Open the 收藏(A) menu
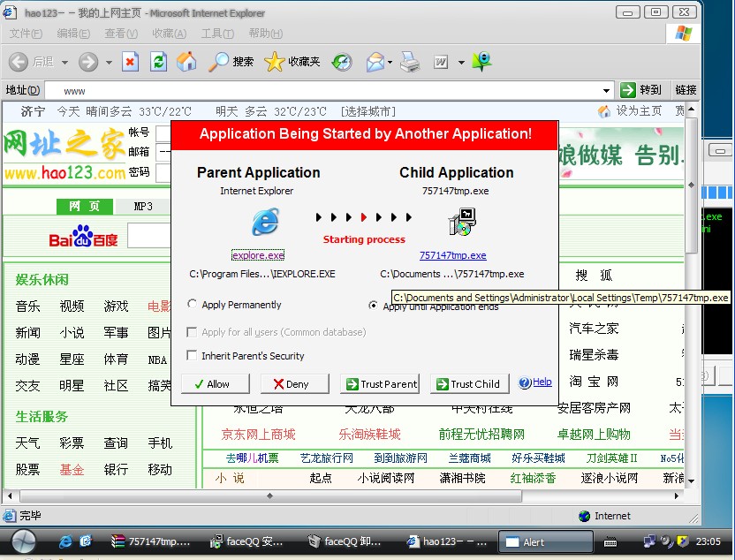This screenshot has width=735, height=560. (169, 34)
